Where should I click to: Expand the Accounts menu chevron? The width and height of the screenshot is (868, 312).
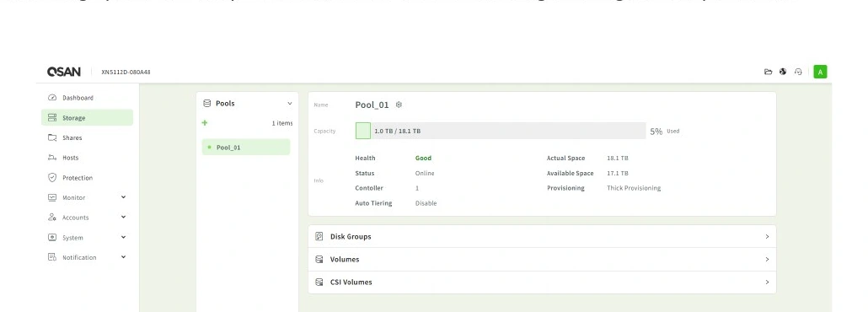click(123, 217)
